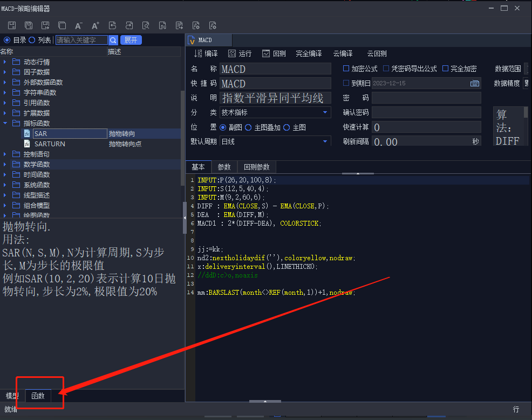Click the save all icon in toolbar
Screen dimensions: 532x420
click(29, 25)
